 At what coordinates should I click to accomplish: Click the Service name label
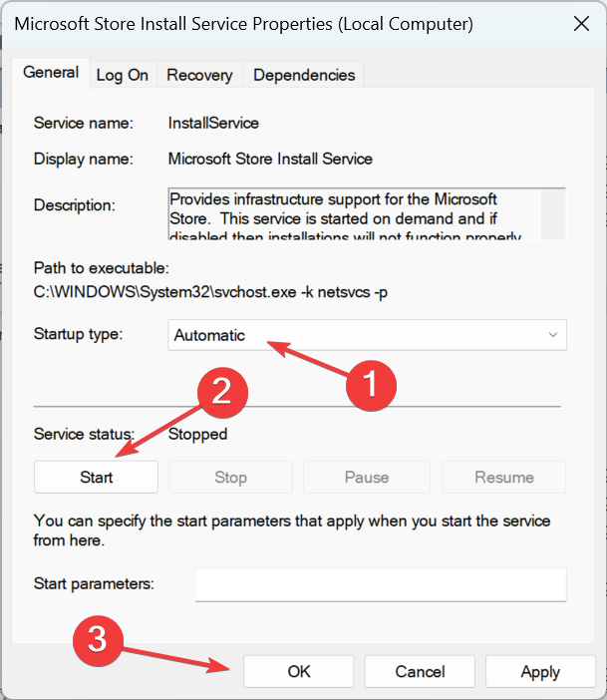pyautogui.click(x=84, y=123)
